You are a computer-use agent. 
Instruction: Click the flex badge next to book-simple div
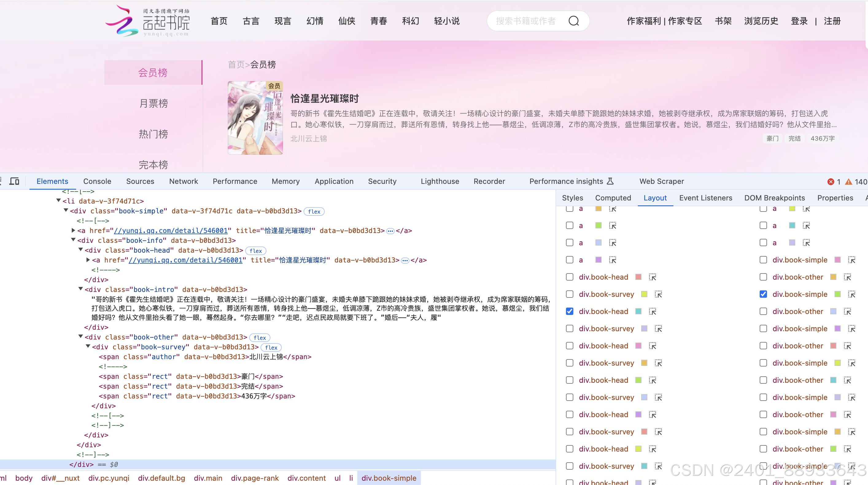point(314,211)
